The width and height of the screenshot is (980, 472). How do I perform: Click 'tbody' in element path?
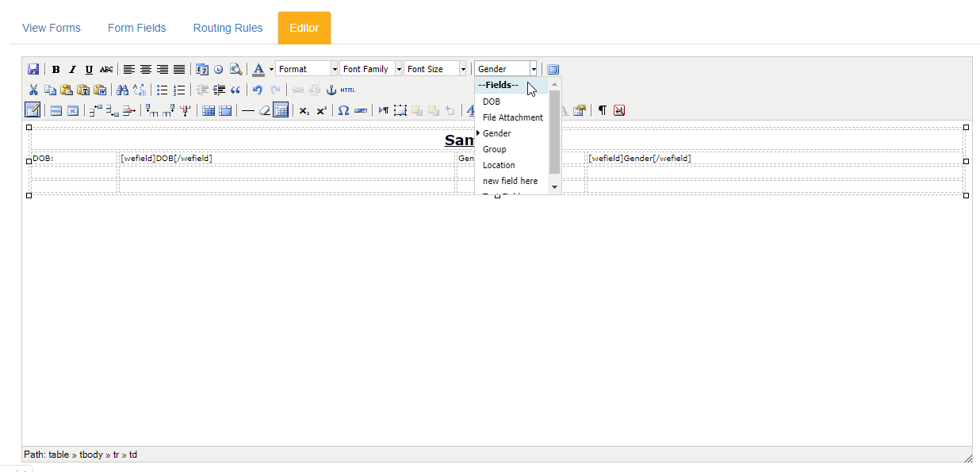pos(91,455)
